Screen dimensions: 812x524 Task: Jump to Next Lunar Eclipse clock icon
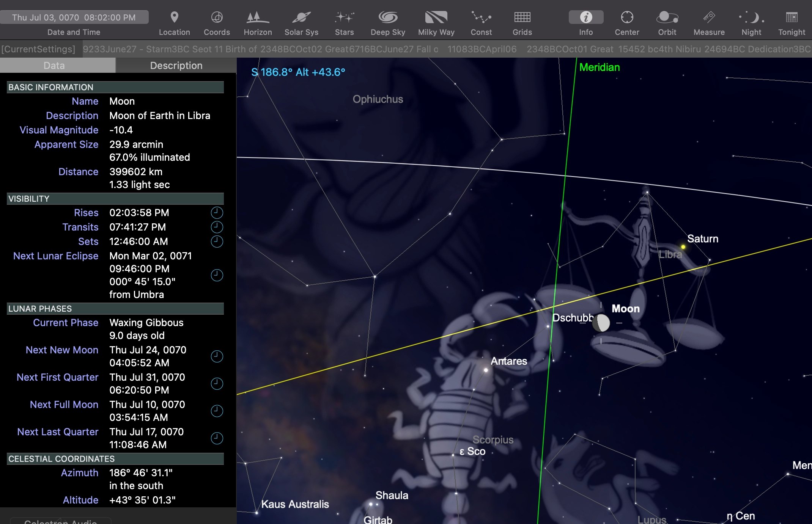point(217,275)
